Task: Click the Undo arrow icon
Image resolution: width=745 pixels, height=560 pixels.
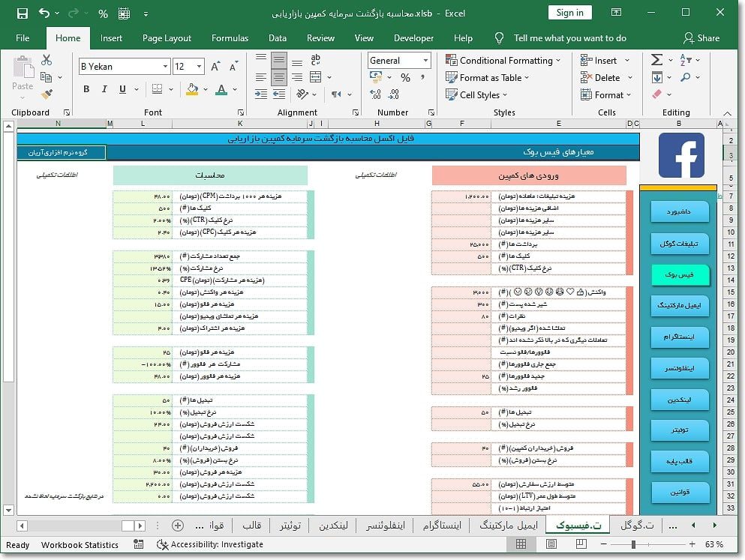Action: [x=44, y=13]
